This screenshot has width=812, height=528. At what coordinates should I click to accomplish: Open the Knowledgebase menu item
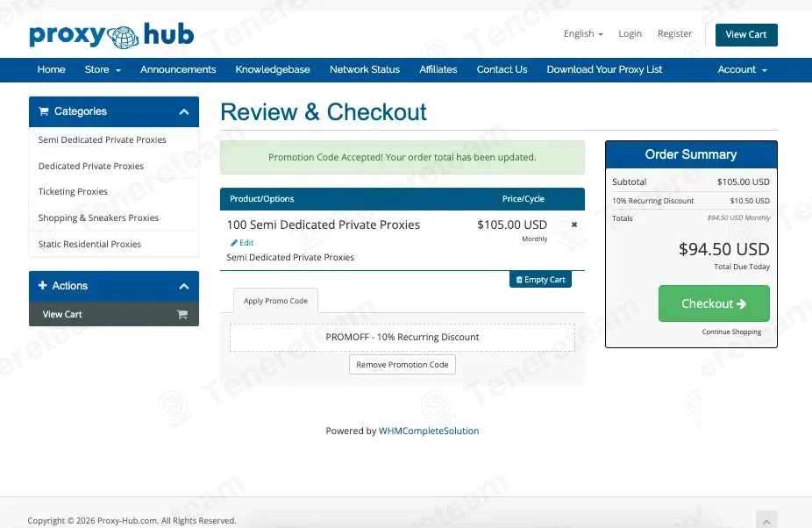(273, 69)
